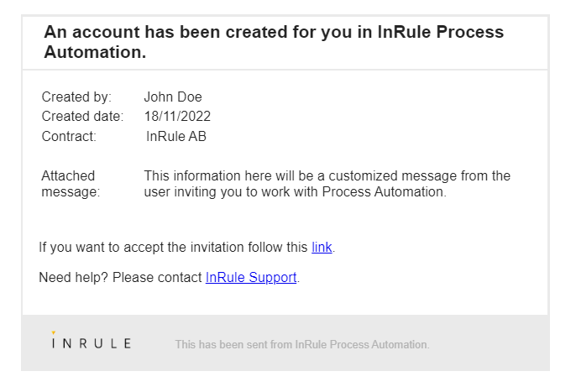Open the InRule Support link
The height and width of the screenshot is (392, 576).
click(251, 278)
